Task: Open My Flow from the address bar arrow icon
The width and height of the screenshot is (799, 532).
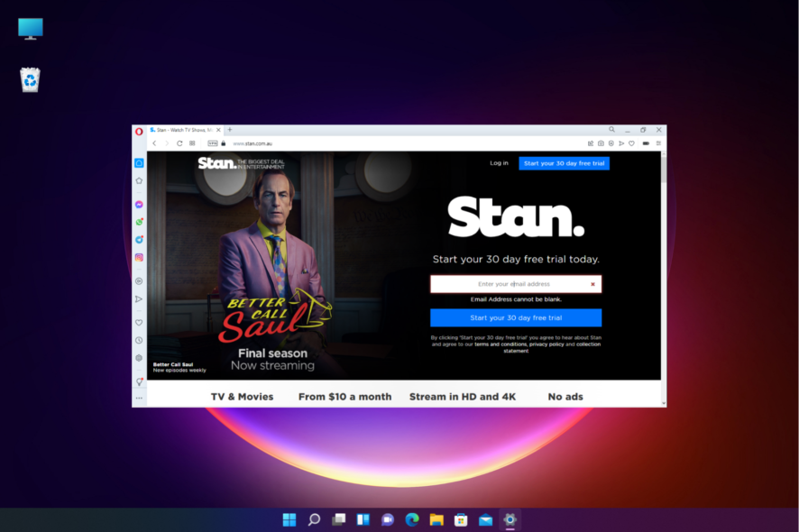Action: [621, 143]
